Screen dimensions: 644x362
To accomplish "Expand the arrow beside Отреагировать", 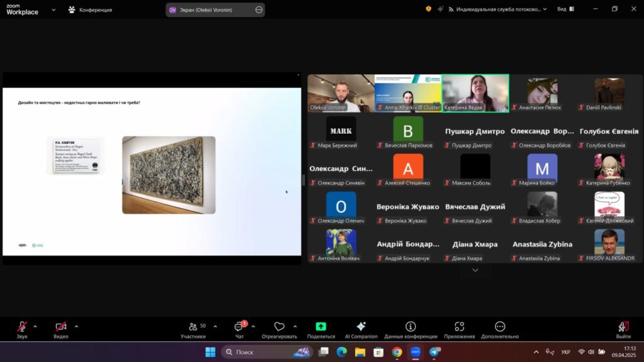I will coord(295,327).
